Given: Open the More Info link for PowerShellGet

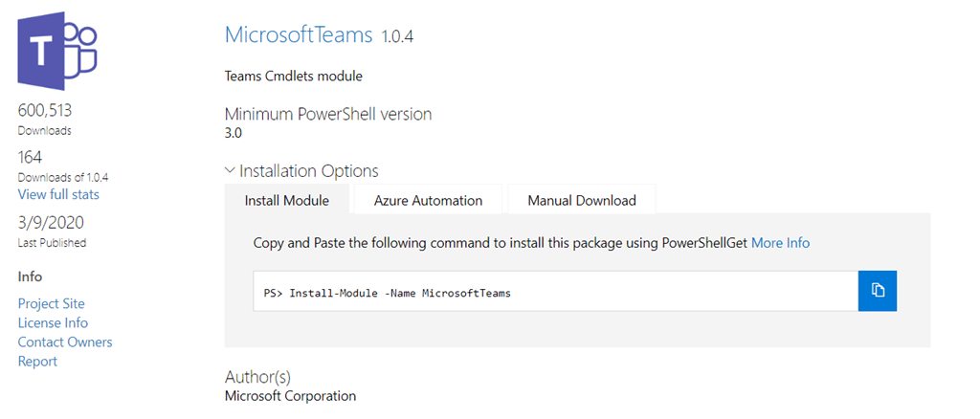Looking at the screenshot, I should [780, 243].
